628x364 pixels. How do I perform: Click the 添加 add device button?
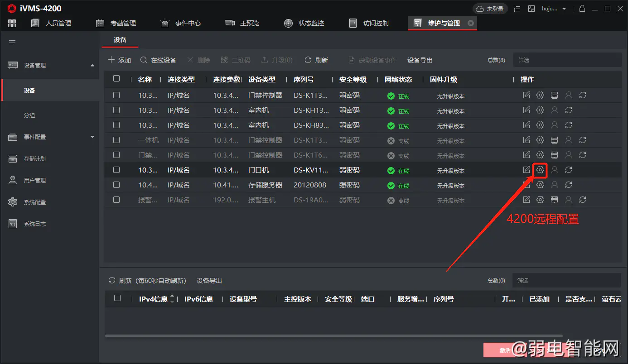pos(120,60)
